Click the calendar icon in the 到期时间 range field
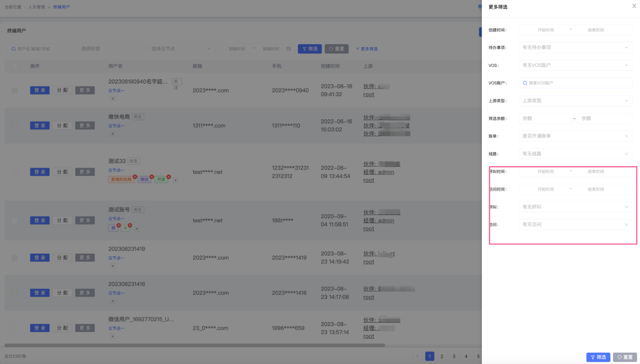The image size is (640, 364). (x=289, y=49)
